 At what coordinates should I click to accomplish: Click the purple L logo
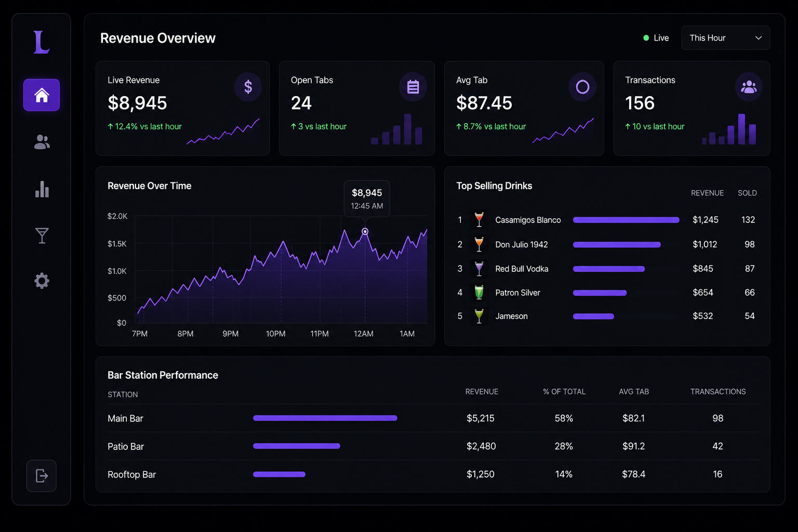42,42
